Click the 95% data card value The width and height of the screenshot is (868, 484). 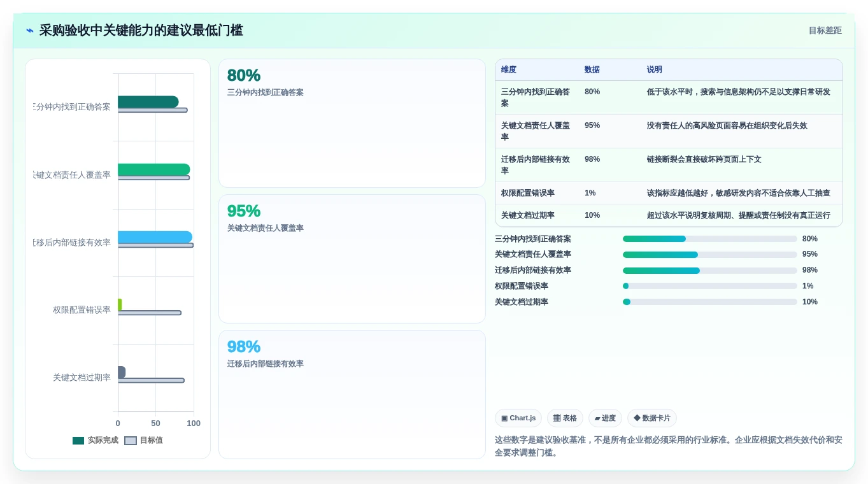coord(244,211)
